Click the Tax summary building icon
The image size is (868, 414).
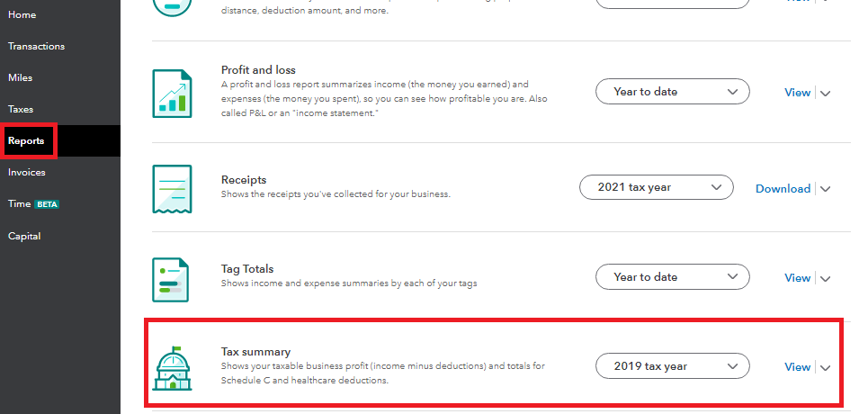[171, 369]
